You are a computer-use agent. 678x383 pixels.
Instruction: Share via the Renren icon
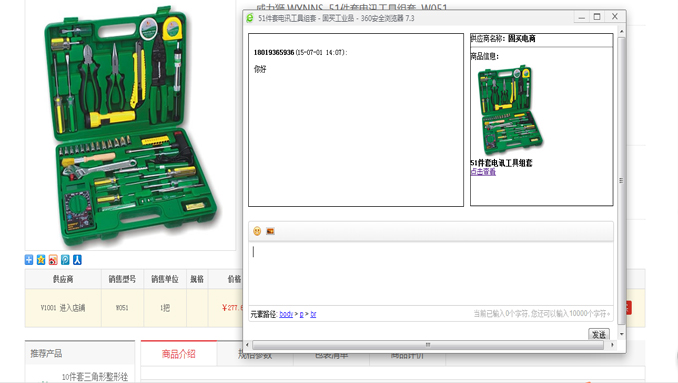click(x=77, y=260)
